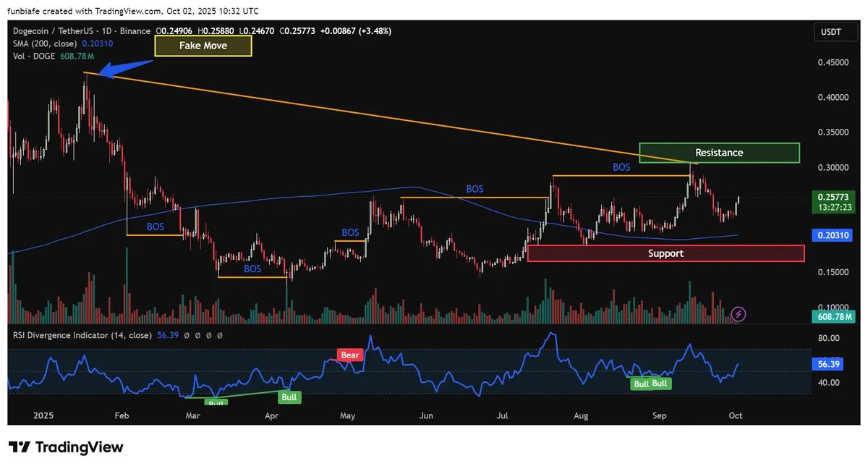Click the Aug label on time axis
This screenshot has width=868, height=469.
coord(581,416)
